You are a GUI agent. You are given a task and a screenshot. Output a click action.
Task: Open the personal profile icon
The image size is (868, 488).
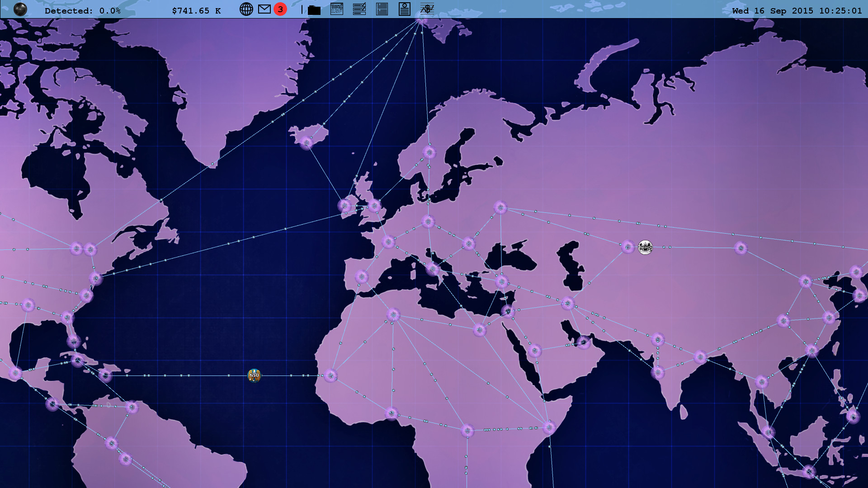(x=404, y=9)
